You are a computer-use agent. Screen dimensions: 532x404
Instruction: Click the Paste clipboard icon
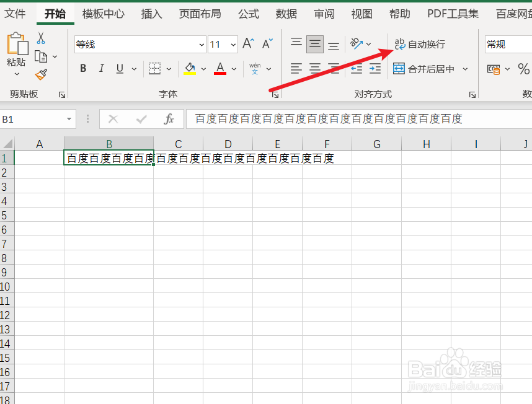tap(17, 43)
